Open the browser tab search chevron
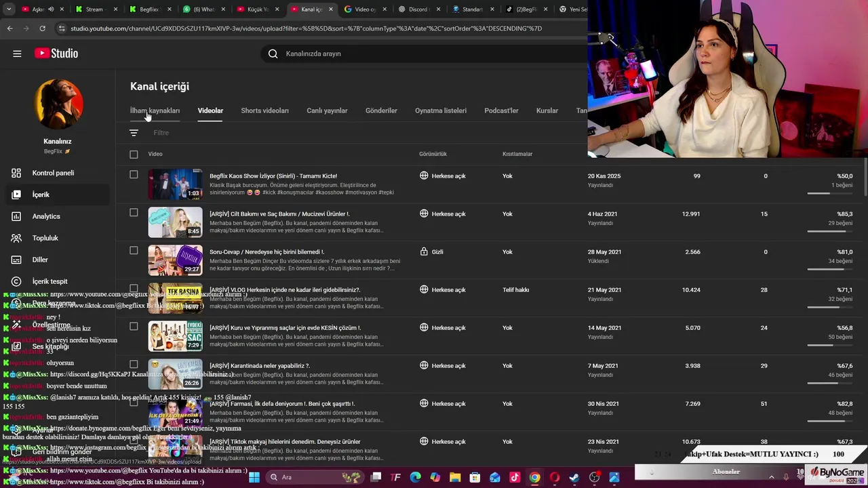The width and height of the screenshot is (868, 488). [x=9, y=9]
